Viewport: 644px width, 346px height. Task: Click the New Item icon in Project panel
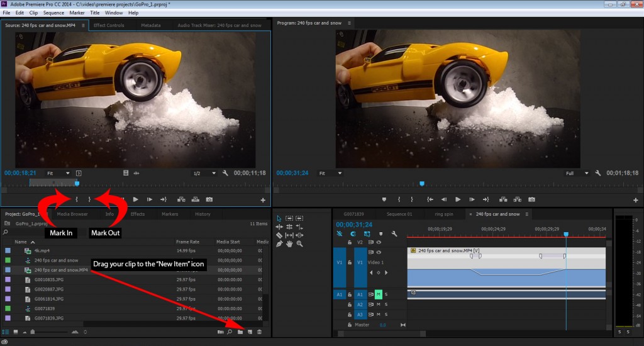point(250,332)
